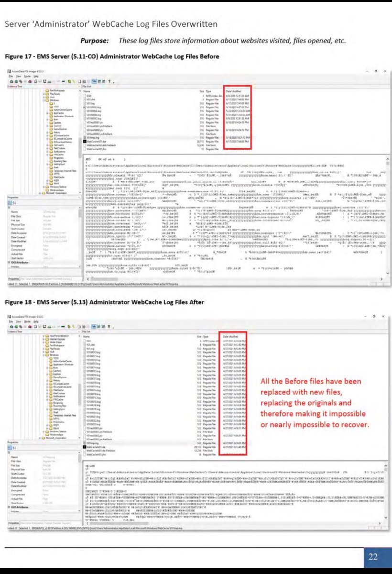Screen dimensions: 392x574
Task: Open Help menu in Figure 17 FTK window
Action: point(36,76)
